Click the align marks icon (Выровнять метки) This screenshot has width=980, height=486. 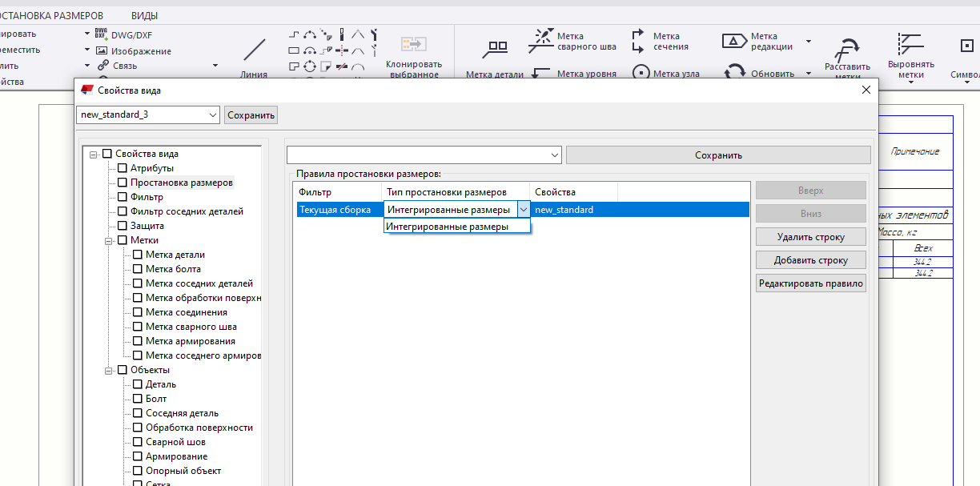coord(910,44)
